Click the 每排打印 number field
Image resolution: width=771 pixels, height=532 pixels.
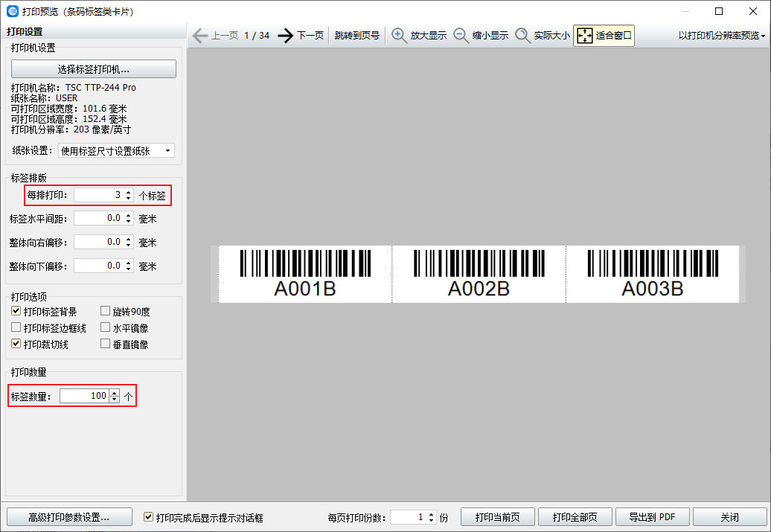pyautogui.click(x=99, y=195)
